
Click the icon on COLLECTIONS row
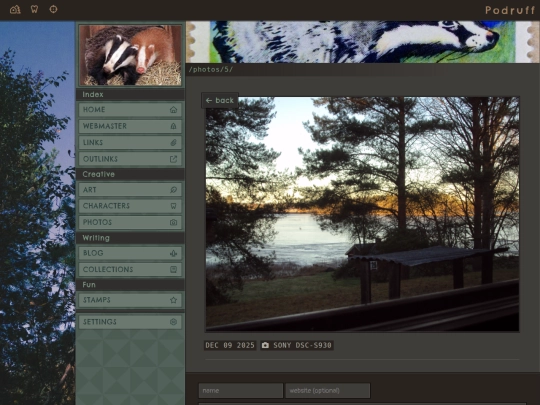click(173, 269)
